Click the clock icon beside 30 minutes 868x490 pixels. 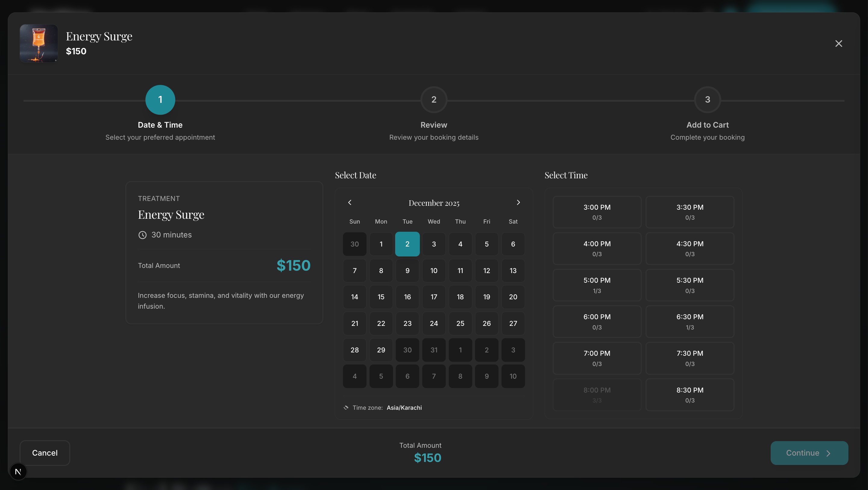(x=142, y=235)
